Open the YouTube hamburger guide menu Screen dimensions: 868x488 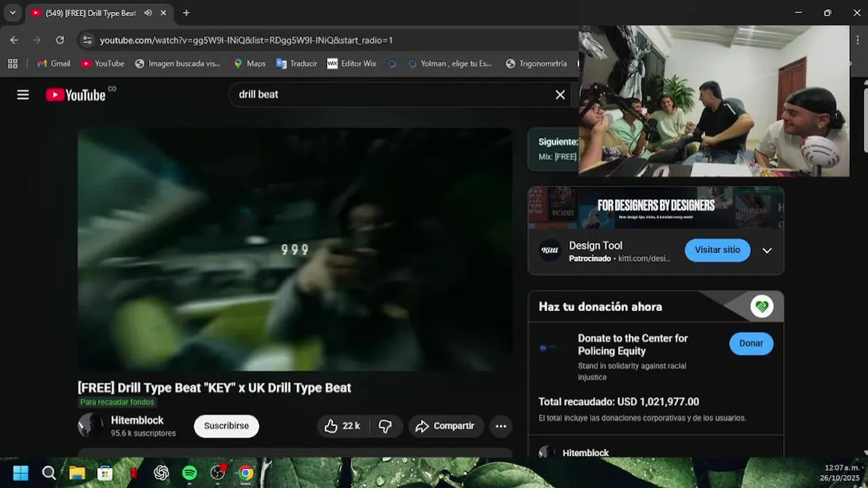point(23,95)
